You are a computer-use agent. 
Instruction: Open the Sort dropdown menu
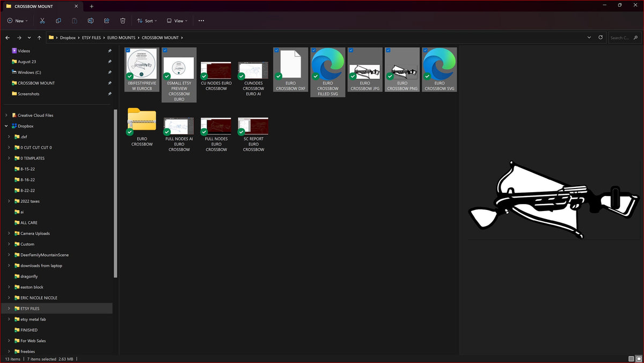[147, 20]
